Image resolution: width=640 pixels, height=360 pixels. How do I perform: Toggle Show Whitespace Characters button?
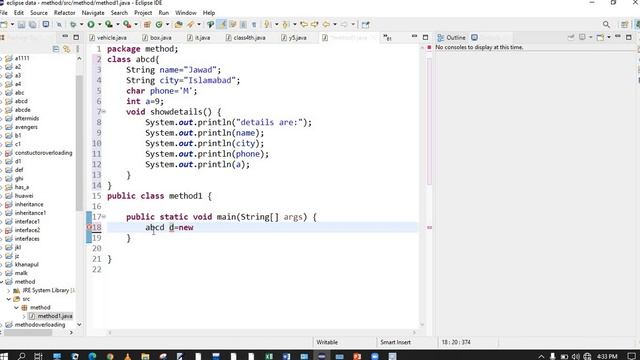point(253,24)
